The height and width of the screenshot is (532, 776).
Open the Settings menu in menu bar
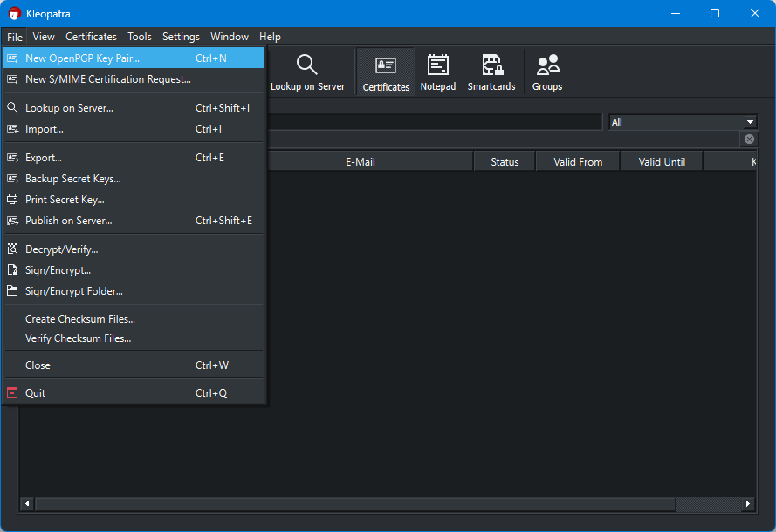tap(181, 37)
